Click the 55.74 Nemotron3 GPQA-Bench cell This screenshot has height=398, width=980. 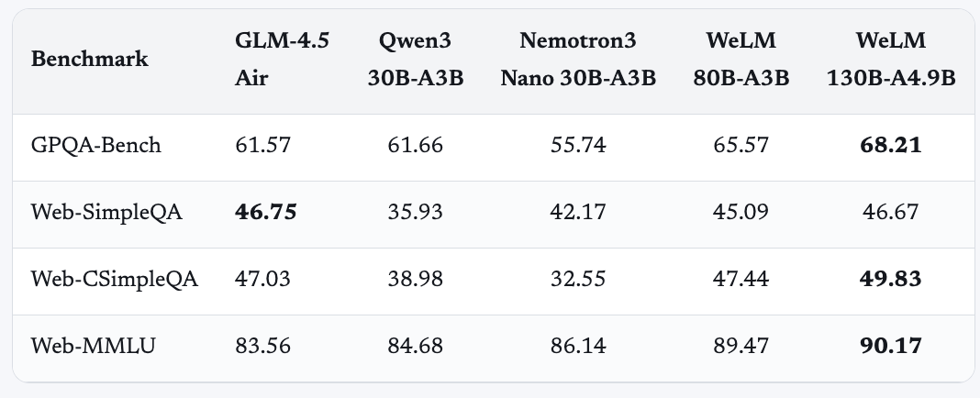point(578,145)
